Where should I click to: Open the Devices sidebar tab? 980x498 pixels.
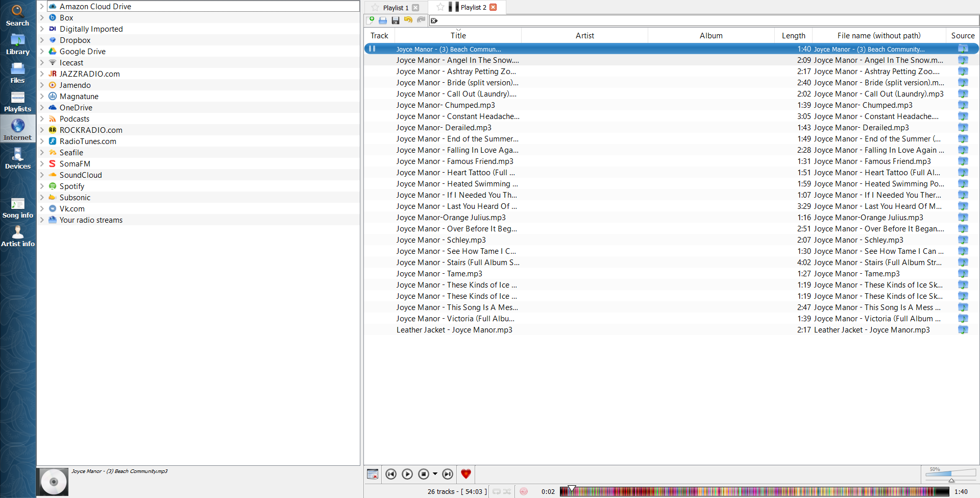[17, 158]
